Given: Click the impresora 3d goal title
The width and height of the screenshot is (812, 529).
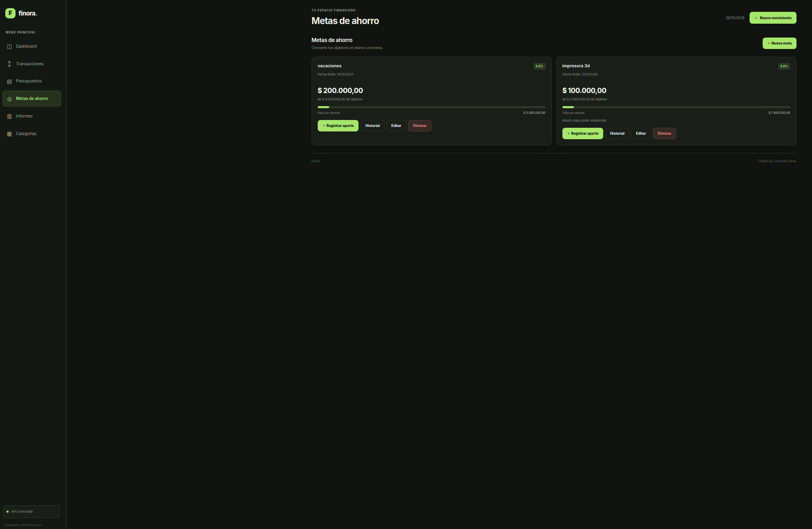Looking at the screenshot, I should [576, 66].
